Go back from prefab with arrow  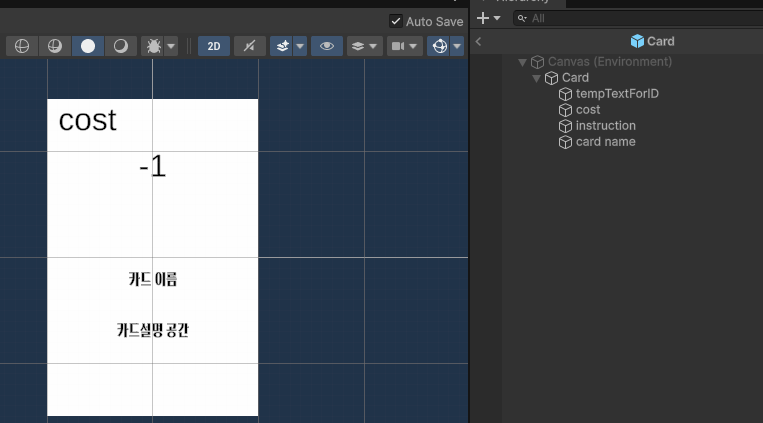(478, 41)
